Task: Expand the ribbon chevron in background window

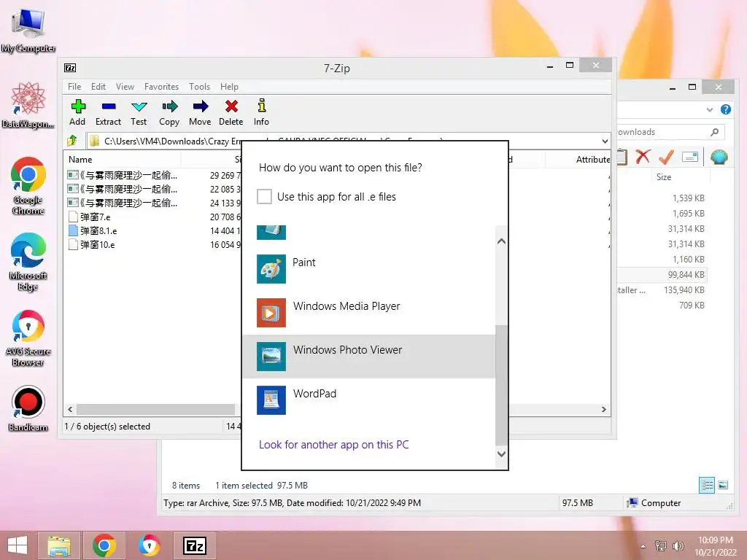Action: pyautogui.click(x=709, y=109)
